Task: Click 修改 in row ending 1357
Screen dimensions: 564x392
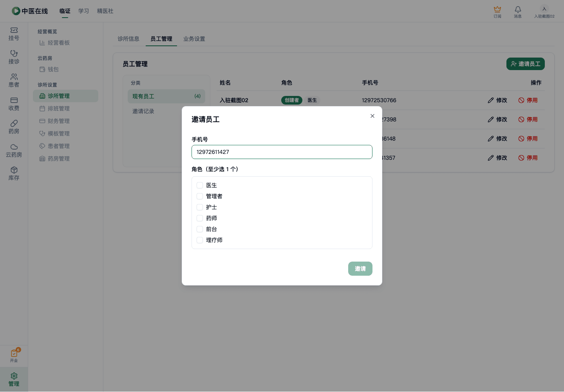Action: (497, 158)
